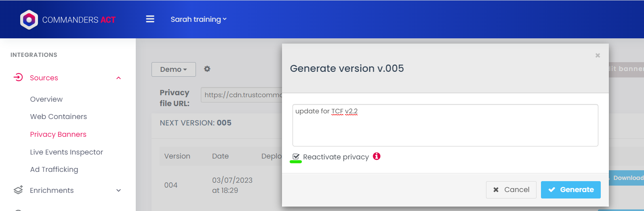
Task: Collapse the Sources section chevron
Action: tap(119, 78)
